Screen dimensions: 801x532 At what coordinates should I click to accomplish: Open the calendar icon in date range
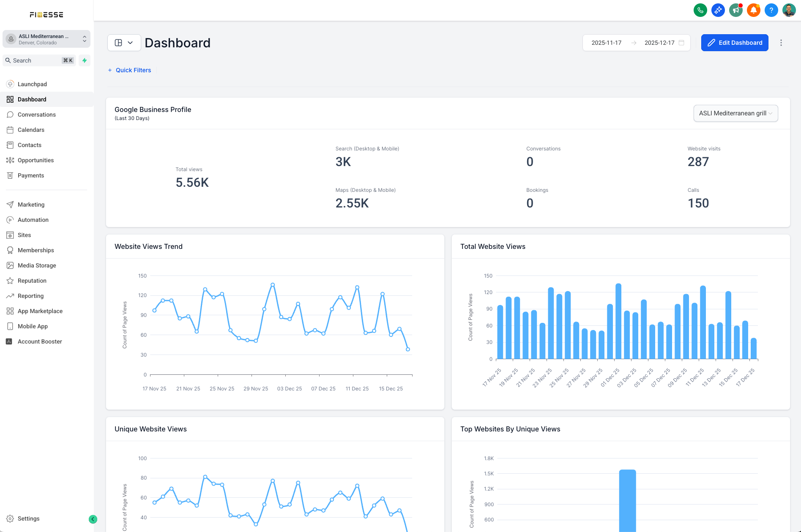(x=681, y=43)
